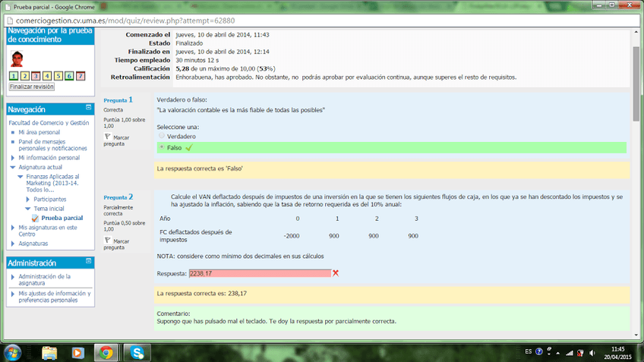
Task: Switch to Google Chrome taskbar icon
Action: click(106, 353)
